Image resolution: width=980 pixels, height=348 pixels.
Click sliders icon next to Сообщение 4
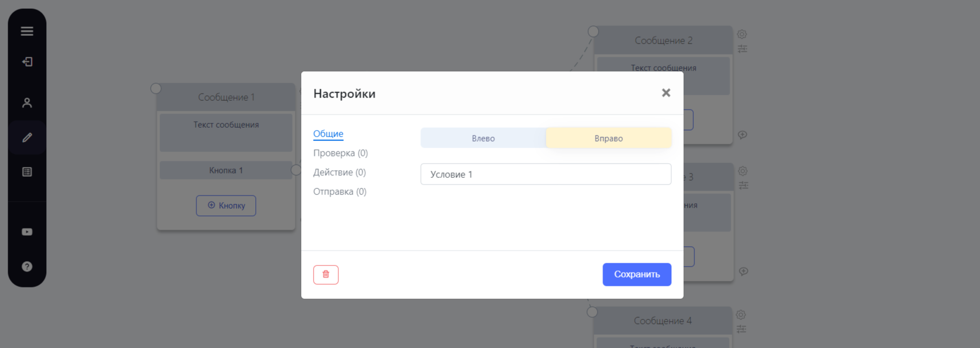point(742,329)
